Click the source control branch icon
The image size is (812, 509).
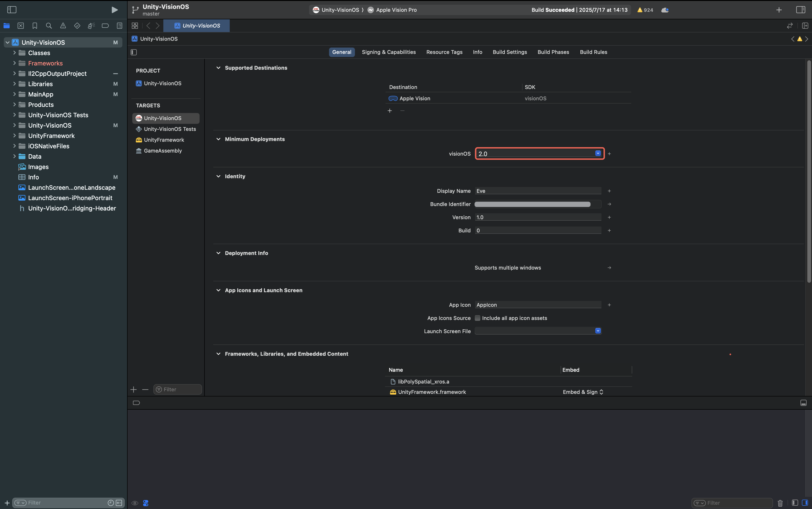[135, 10]
